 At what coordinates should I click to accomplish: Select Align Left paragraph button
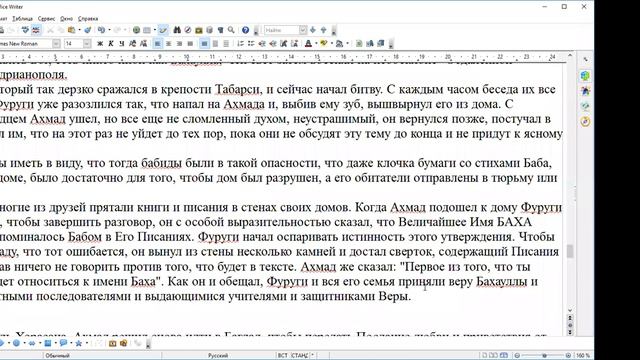point(158,43)
